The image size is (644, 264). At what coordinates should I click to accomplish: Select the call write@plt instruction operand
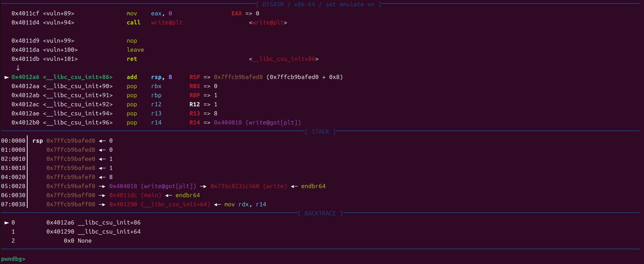click(x=166, y=23)
